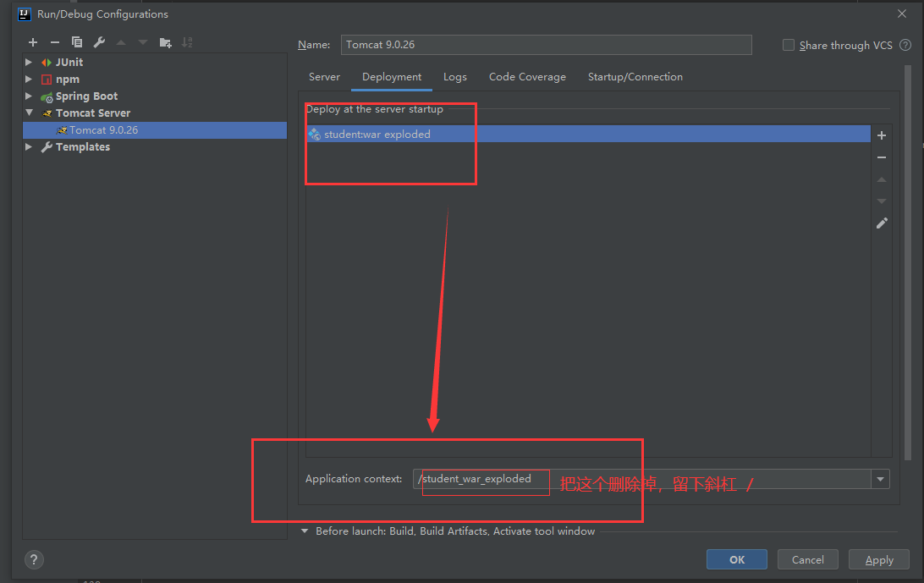924x583 pixels.
Task: Open dialog help question mark button
Action: (x=34, y=559)
